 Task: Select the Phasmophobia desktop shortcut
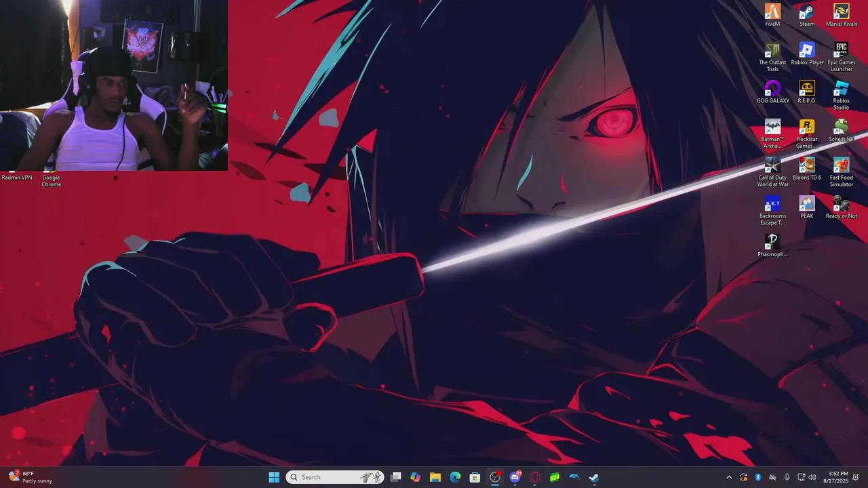[x=772, y=246]
